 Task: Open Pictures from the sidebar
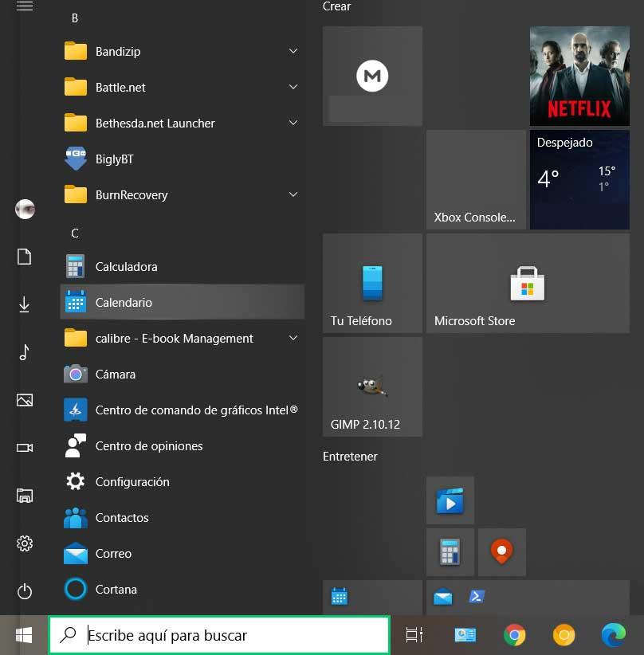point(24,400)
